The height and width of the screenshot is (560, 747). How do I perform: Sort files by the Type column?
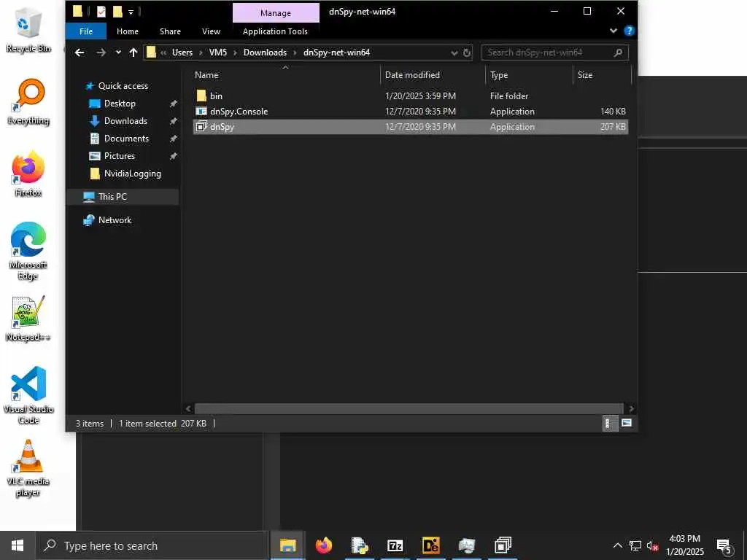click(529, 75)
